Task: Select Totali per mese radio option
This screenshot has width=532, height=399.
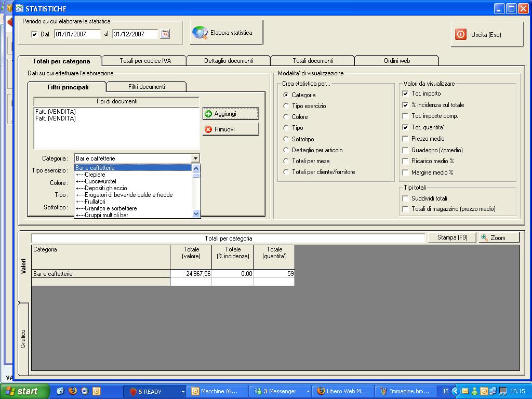Action: [x=286, y=161]
